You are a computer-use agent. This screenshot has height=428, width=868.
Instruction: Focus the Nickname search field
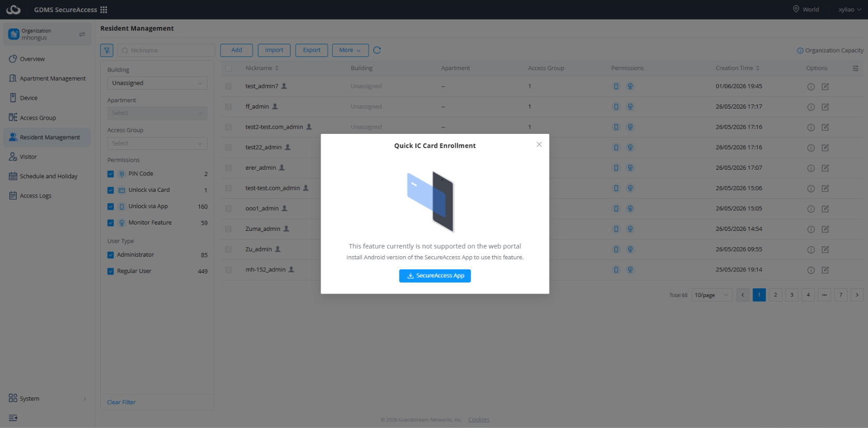coord(166,50)
